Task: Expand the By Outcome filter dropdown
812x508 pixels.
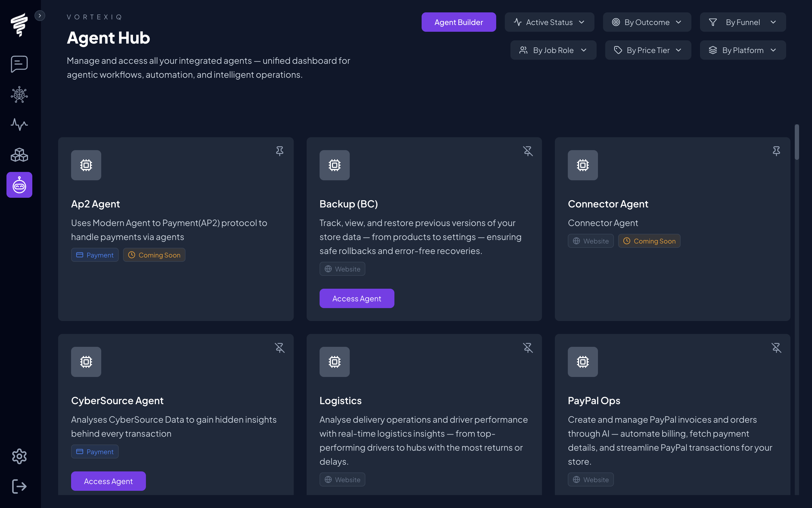Action: coord(647,22)
